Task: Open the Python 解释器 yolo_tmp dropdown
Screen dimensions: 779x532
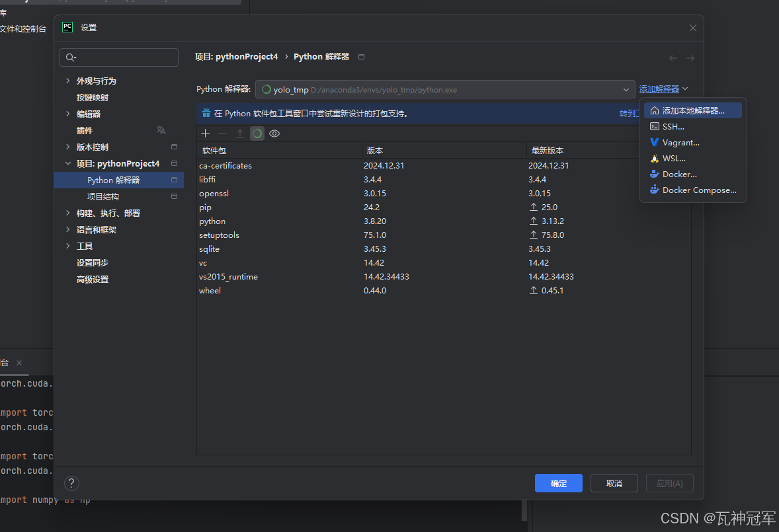Action: coord(445,89)
